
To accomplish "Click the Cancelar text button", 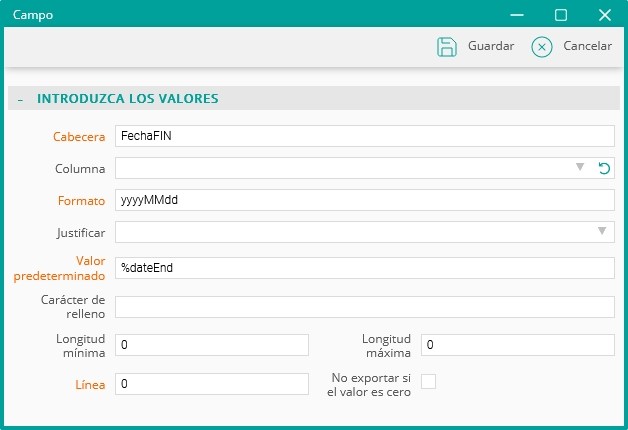I will (x=588, y=46).
